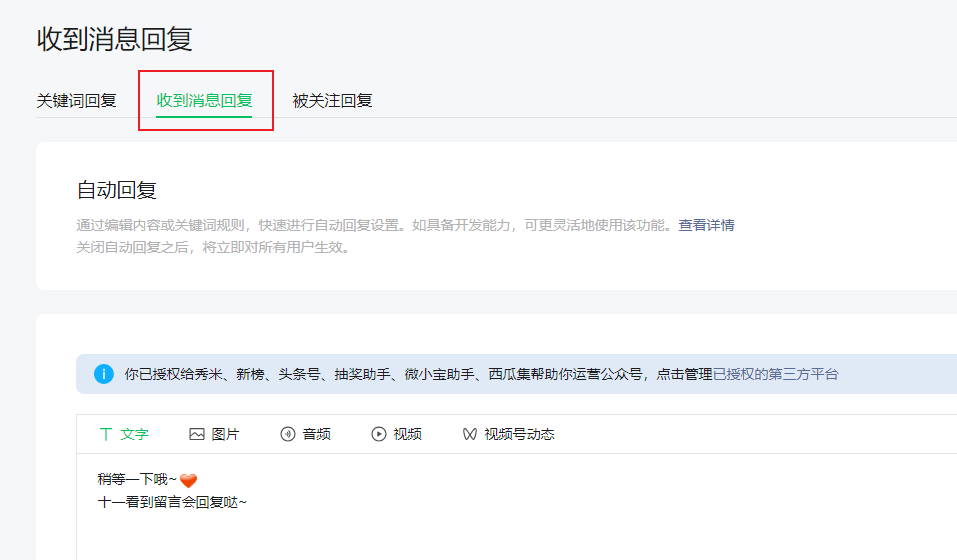Viewport: 957px width, 560px height.
Task: Choose the 音频 reply type label
Action: (316, 434)
